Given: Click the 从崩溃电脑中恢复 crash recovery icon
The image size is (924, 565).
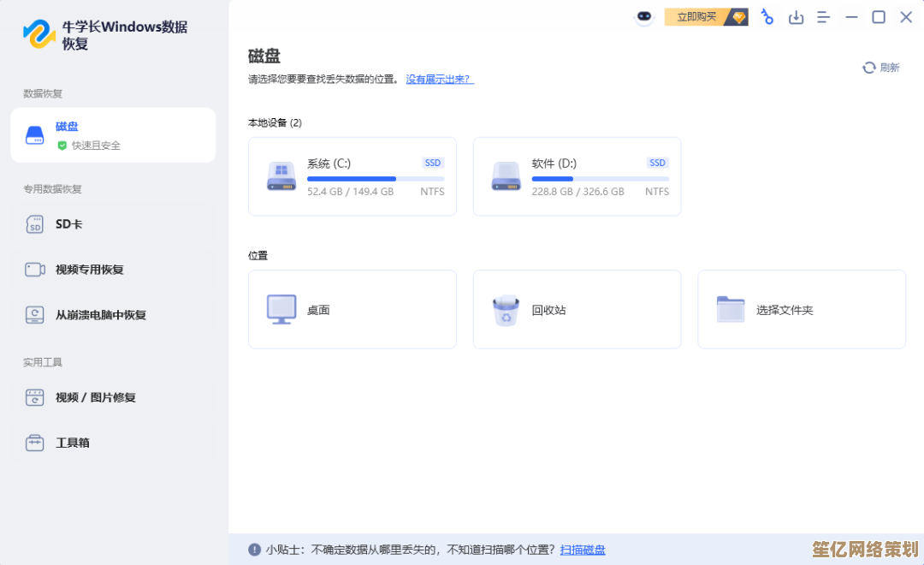Looking at the screenshot, I should [x=34, y=314].
